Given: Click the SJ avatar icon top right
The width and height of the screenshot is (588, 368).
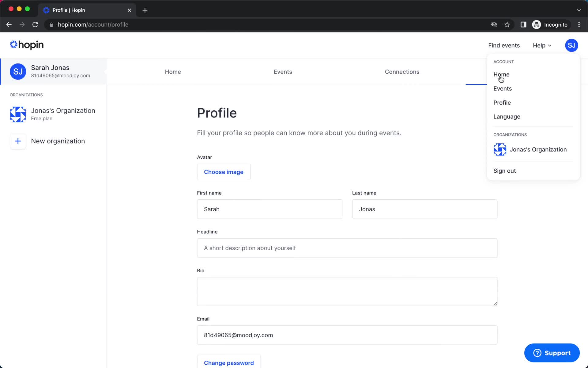Looking at the screenshot, I should pos(571,45).
